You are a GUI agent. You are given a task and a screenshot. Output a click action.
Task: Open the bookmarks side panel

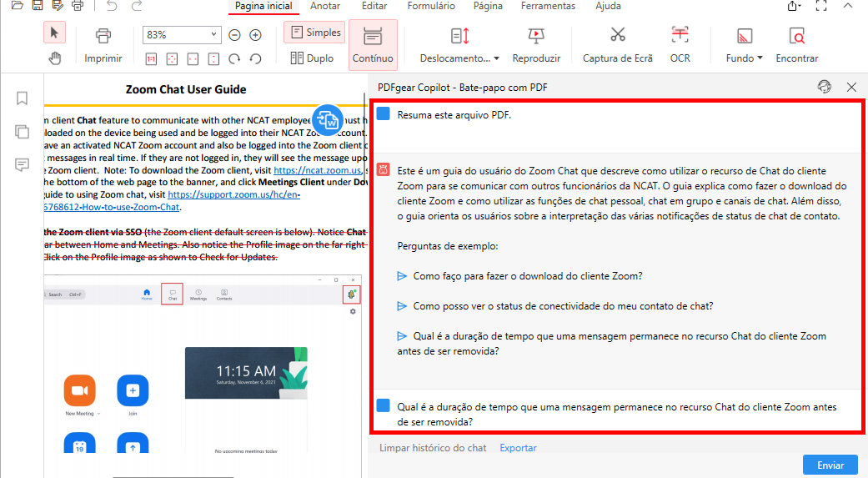22,98
